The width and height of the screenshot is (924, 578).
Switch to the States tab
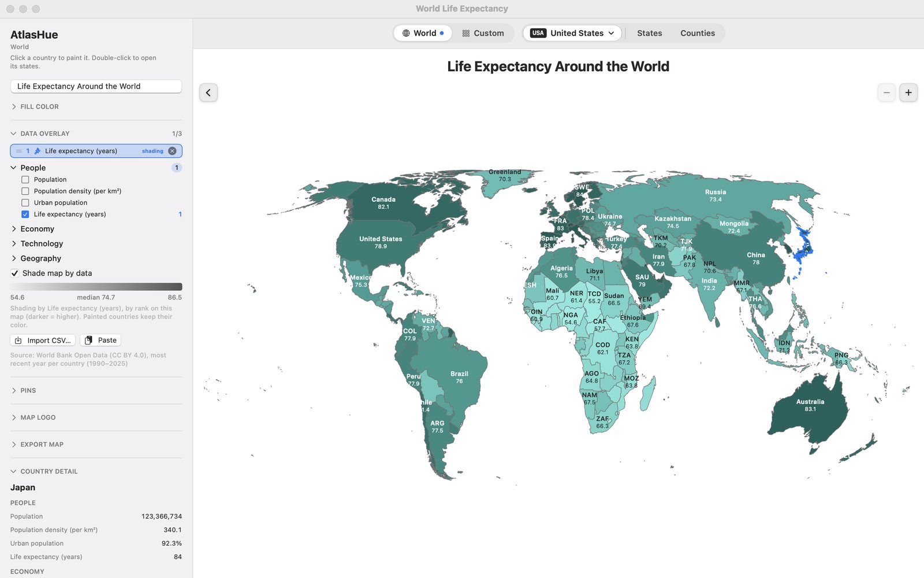650,33
